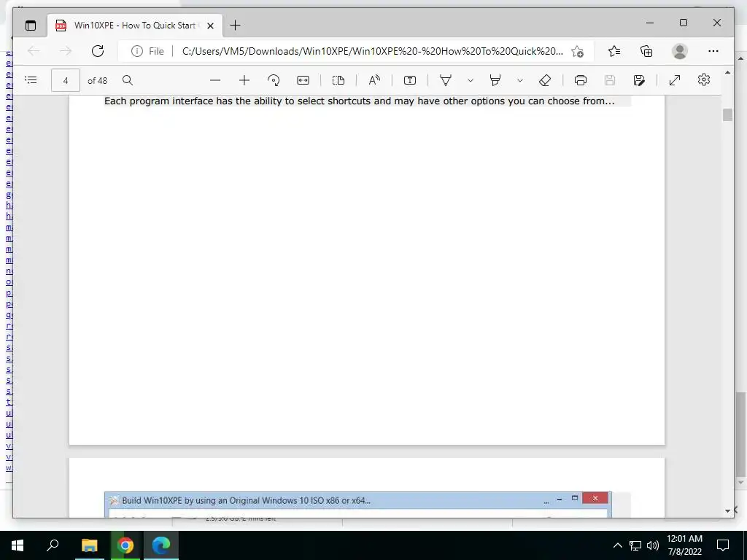Click the Save as icon

[x=639, y=80]
